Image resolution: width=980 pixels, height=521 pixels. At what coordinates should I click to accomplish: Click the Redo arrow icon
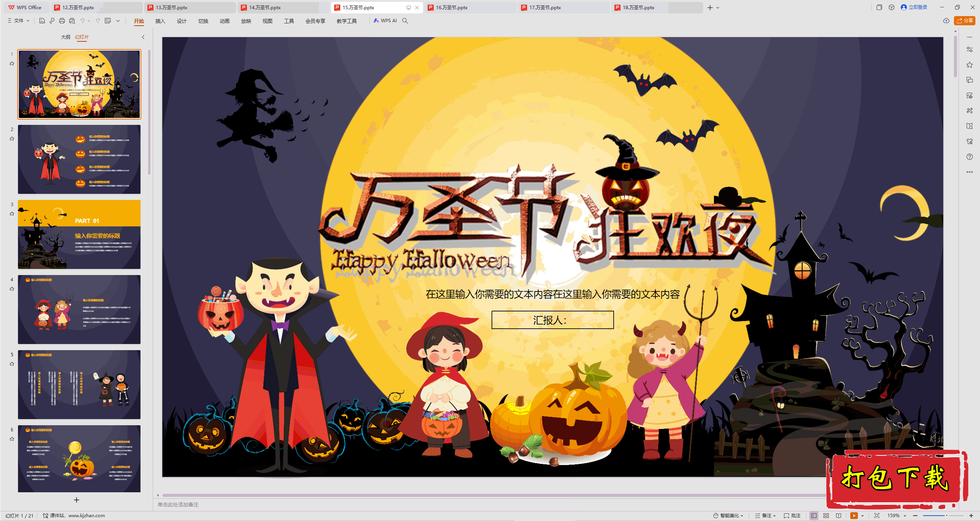pos(98,21)
